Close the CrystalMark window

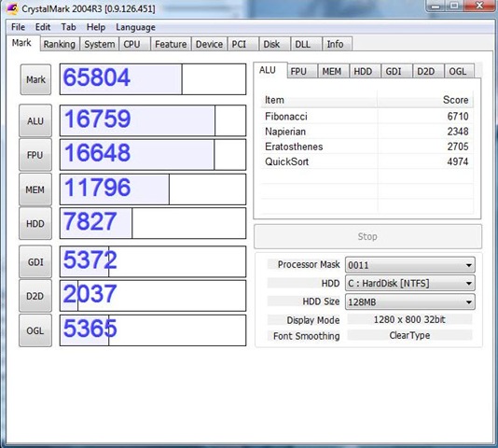(479, 6)
